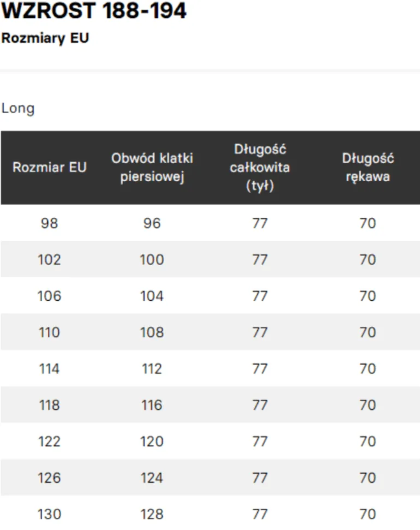Viewport: 420px width, 530px height.
Task: Click chest value 96 cell
Action: point(152,223)
